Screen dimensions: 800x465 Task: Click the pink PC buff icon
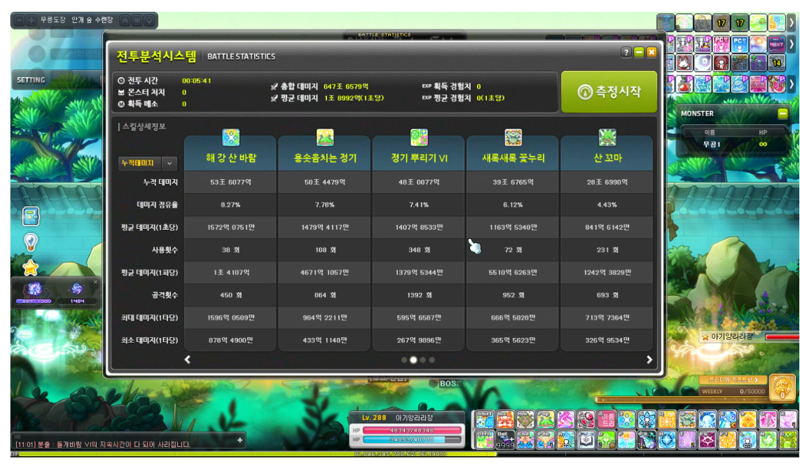(721, 44)
